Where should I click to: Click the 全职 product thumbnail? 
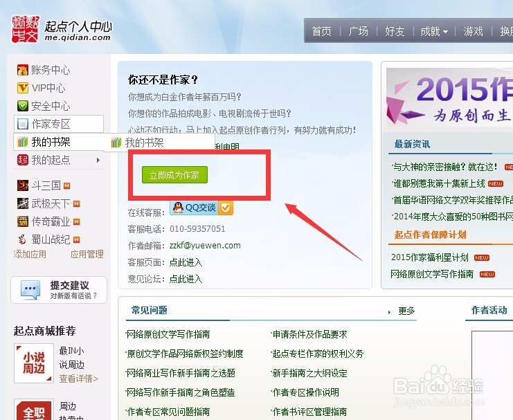coord(34,410)
